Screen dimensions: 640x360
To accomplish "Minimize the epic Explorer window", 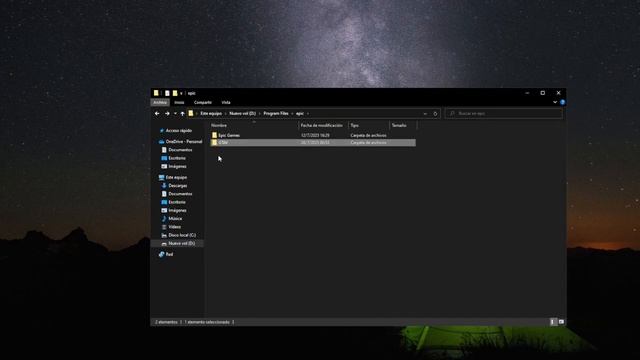I will click(x=527, y=93).
